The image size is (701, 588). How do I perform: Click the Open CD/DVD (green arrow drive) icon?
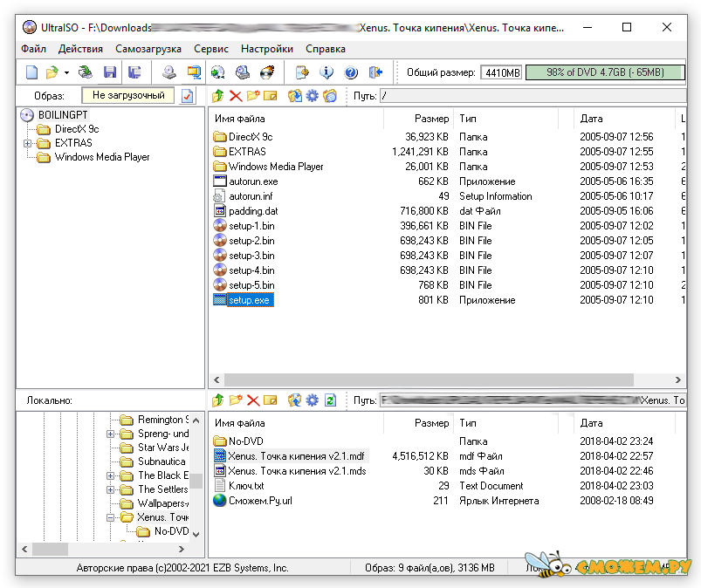(x=85, y=72)
